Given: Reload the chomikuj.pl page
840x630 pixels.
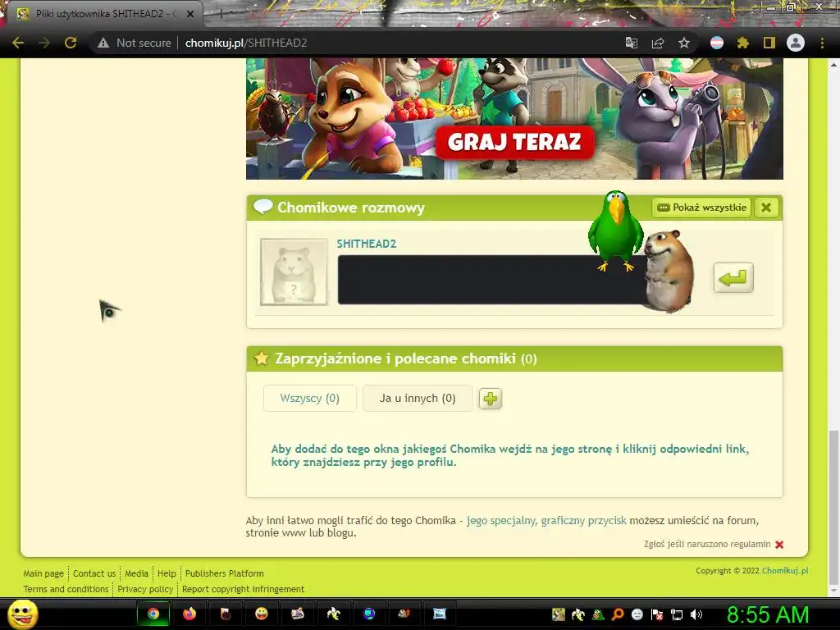Looking at the screenshot, I should (71, 43).
